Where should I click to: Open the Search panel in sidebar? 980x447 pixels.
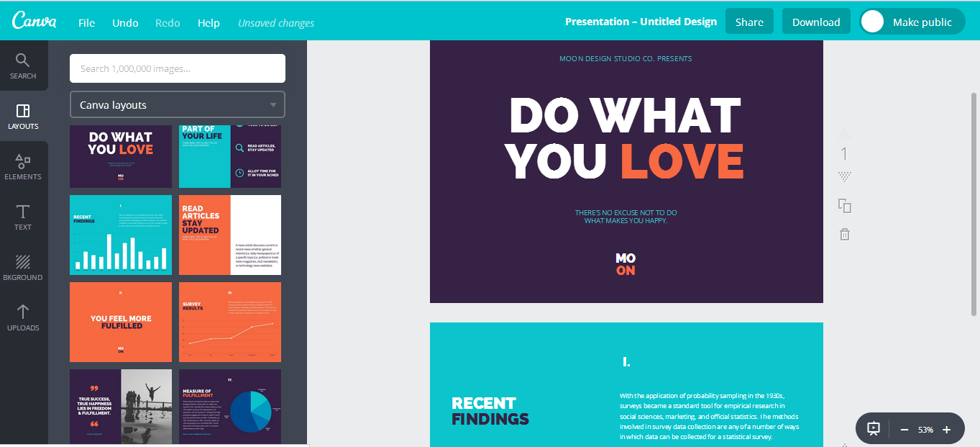tap(23, 66)
